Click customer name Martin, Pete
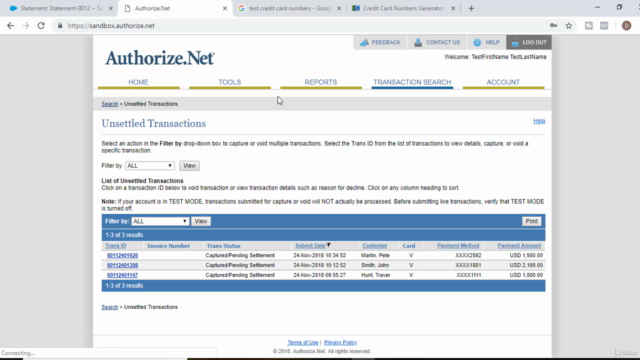This screenshot has height=360, width=640. [x=375, y=256]
